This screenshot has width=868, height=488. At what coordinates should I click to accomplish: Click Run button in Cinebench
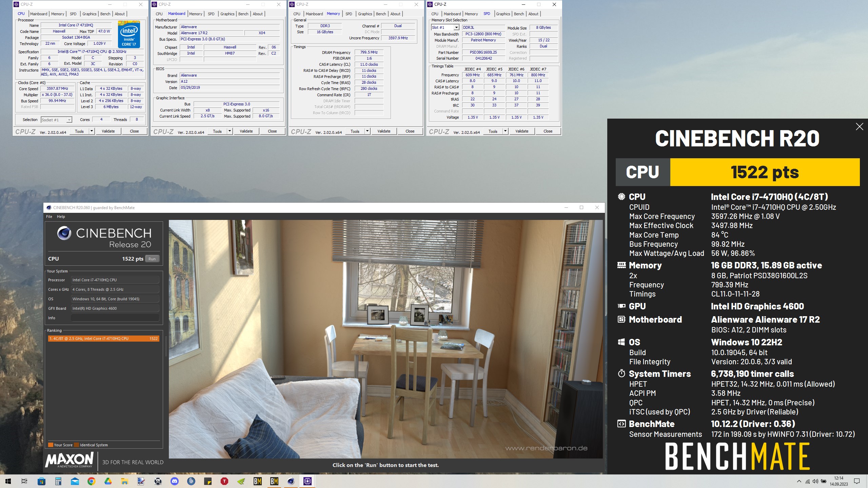click(x=152, y=259)
